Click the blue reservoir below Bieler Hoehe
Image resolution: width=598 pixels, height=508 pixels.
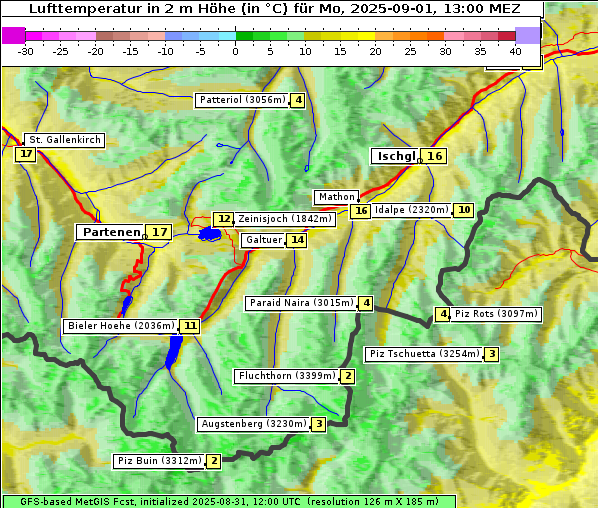point(174,352)
